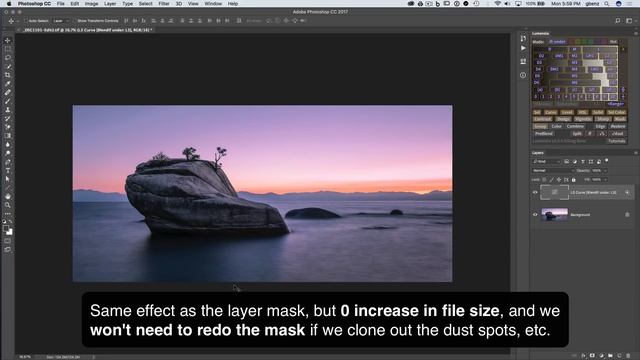
Task: Open the Layers panel menu
Action: click(636, 153)
